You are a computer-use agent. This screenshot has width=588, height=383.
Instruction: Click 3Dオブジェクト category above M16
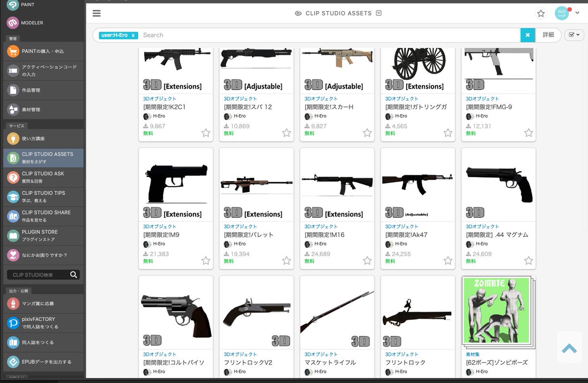321,227
